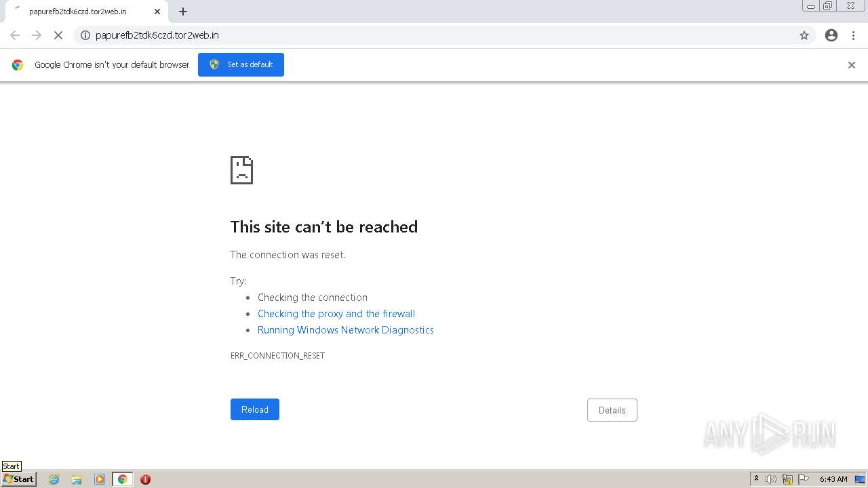
Task: Open a new tab
Action: pyautogui.click(x=183, y=12)
